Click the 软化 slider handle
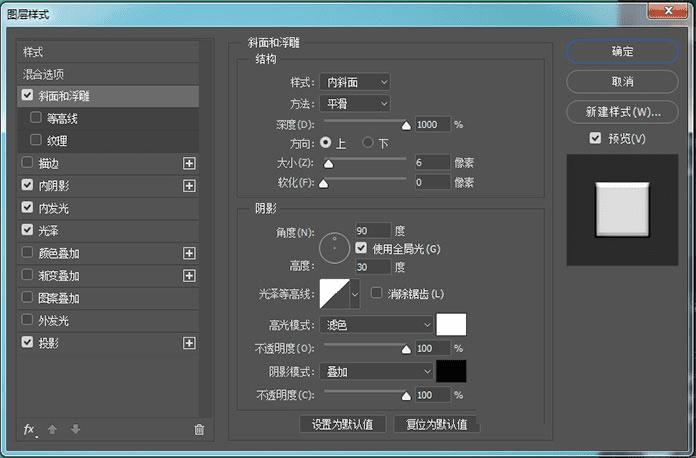 point(324,184)
